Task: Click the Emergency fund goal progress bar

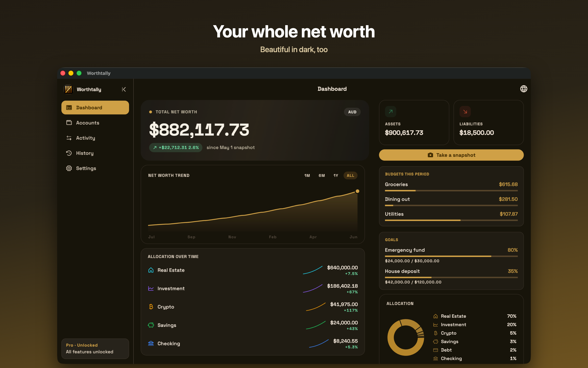Action: pos(451,256)
